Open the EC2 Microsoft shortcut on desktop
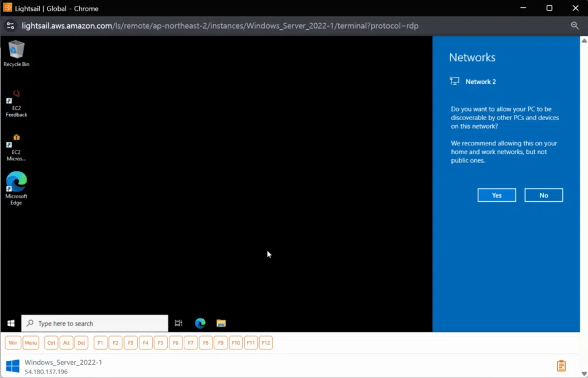588x378 pixels. coord(17,146)
